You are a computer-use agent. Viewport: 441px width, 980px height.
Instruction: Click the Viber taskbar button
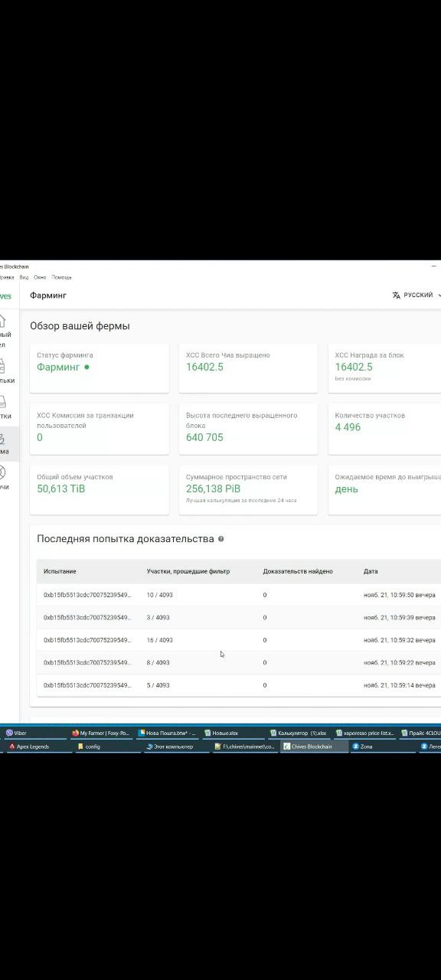pos(34,733)
